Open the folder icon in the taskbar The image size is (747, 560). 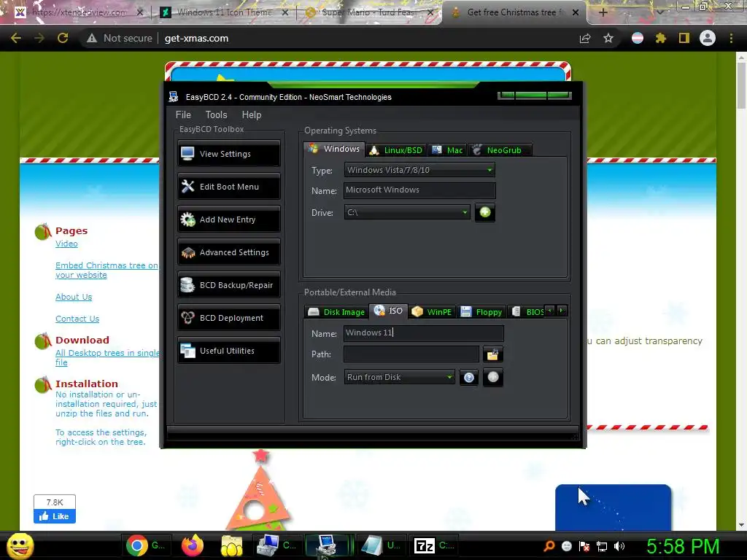click(231, 545)
